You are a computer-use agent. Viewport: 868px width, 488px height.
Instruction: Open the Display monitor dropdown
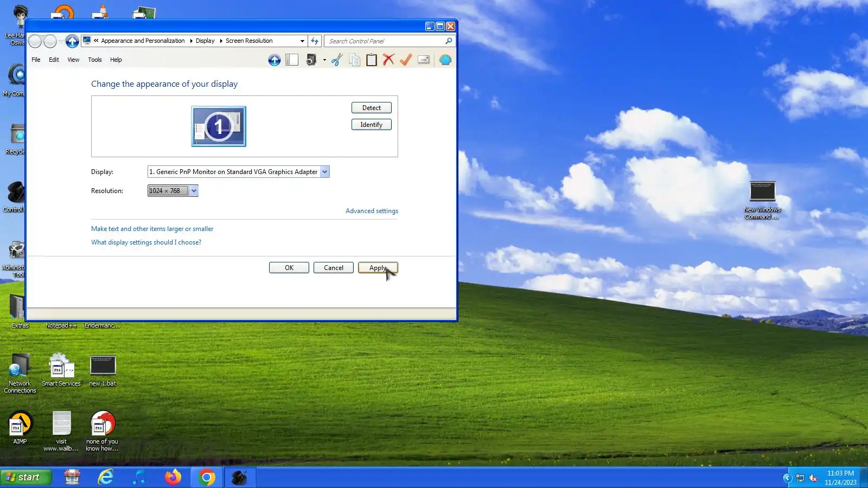click(324, 172)
